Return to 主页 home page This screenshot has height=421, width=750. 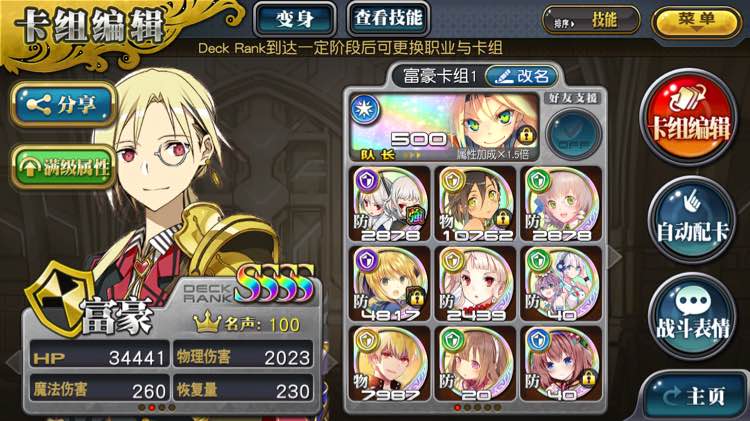point(694,395)
